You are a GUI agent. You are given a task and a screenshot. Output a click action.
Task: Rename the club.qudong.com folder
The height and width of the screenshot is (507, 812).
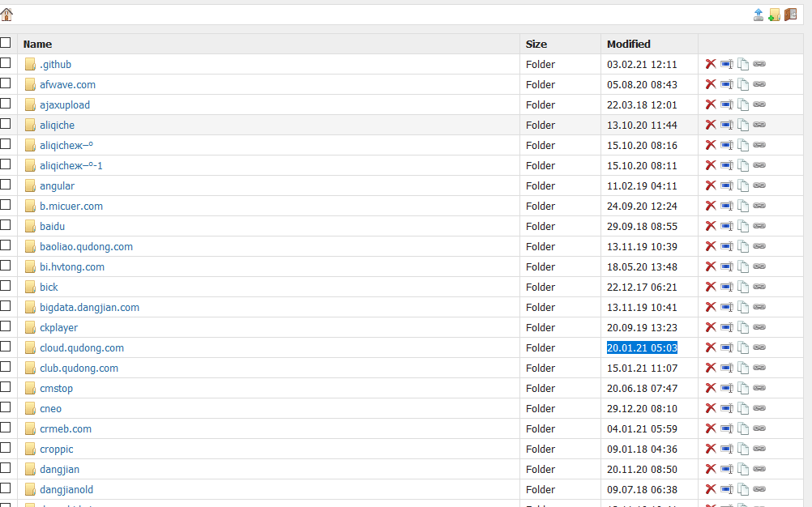(x=727, y=368)
